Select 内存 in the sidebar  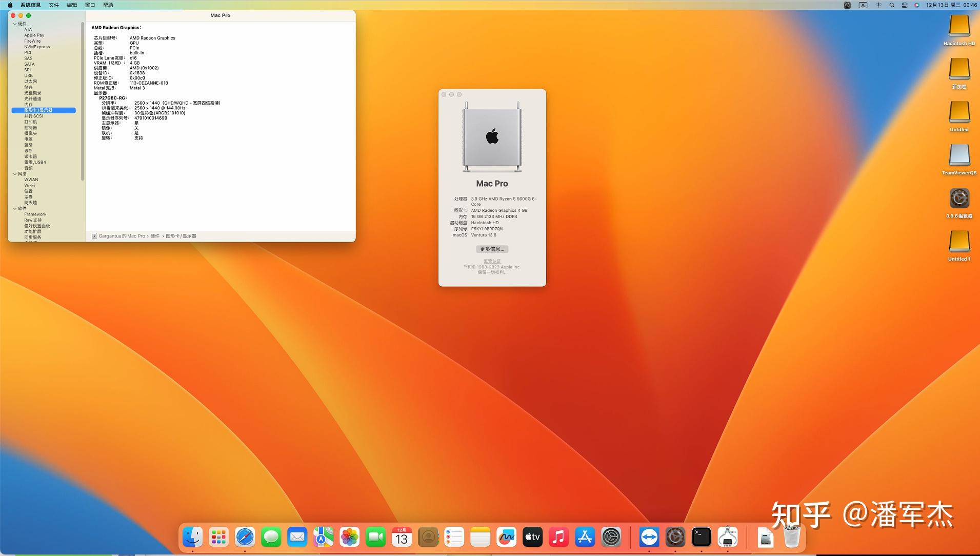tap(28, 105)
